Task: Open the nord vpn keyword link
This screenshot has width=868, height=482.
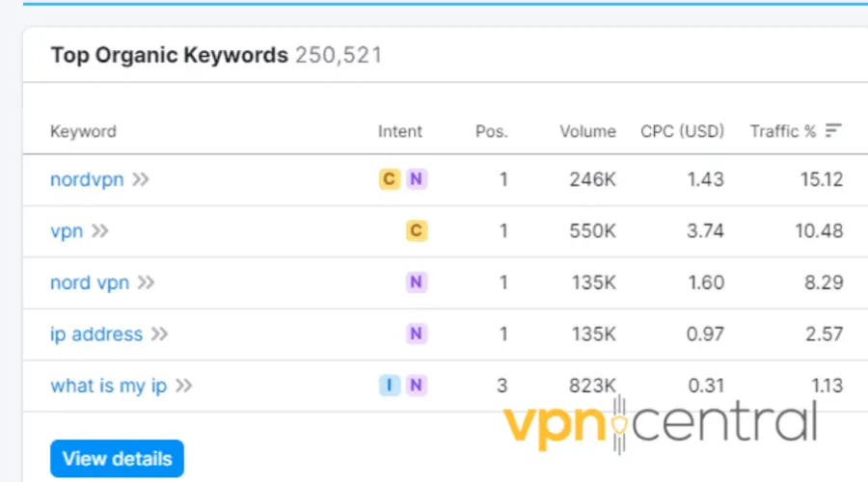Action: [x=90, y=282]
